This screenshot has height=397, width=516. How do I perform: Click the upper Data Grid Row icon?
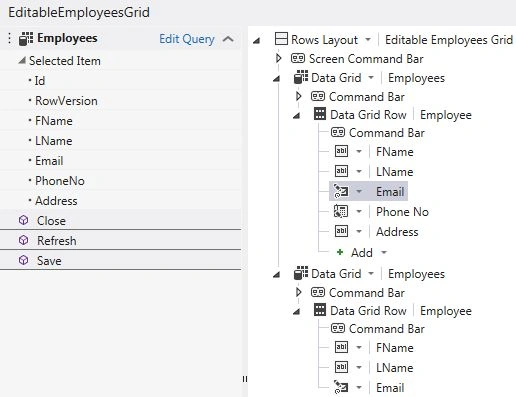tap(320, 114)
